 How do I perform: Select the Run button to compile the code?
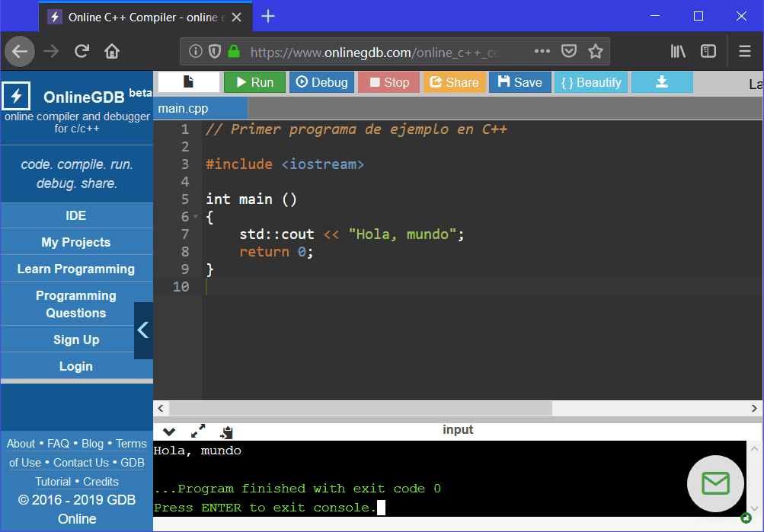click(x=254, y=82)
